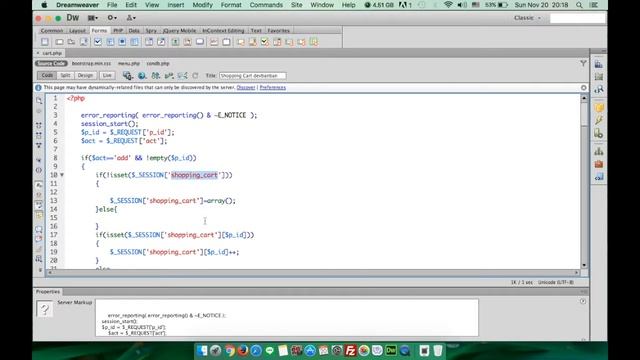
Task: Dismiss the info bar with its close circle
Action: [584, 88]
